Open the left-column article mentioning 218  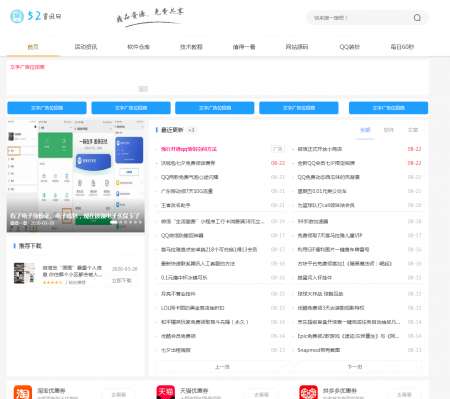(209, 249)
